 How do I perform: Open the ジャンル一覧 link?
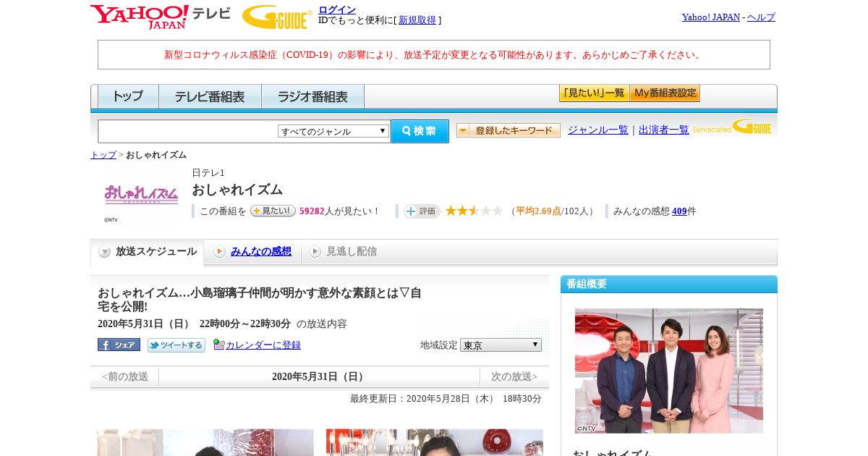(x=598, y=130)
